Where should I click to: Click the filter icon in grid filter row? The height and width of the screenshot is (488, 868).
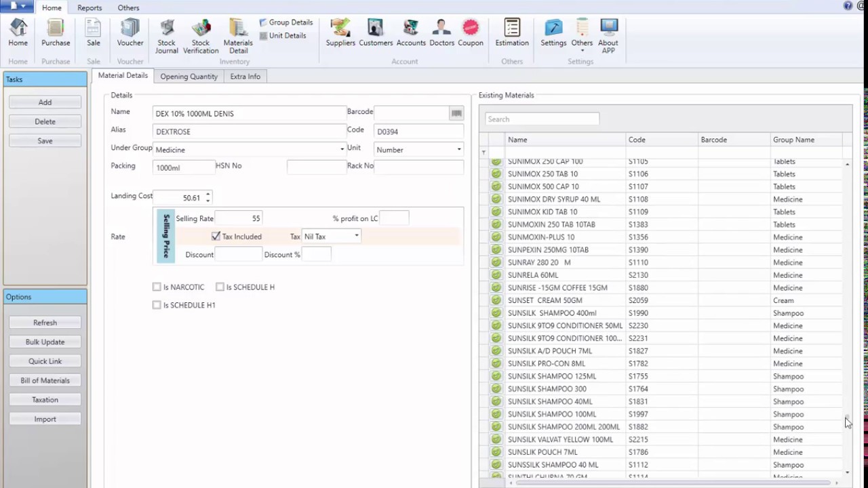(x=484, y=152)
